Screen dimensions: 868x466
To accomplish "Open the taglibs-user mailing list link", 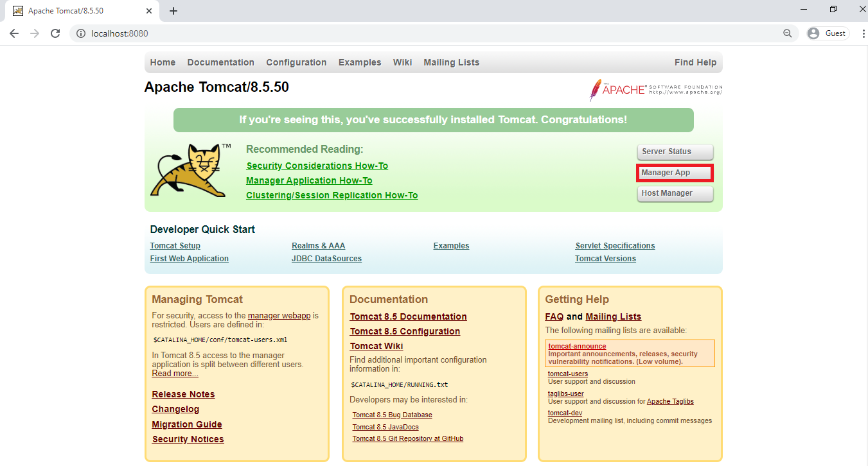I will [x=566, y=394].
